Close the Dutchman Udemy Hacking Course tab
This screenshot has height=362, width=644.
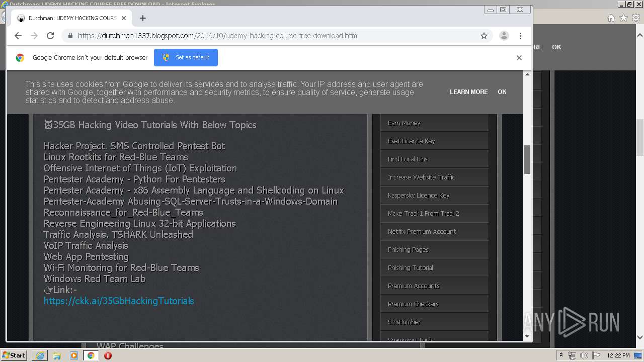pos(124,18)
